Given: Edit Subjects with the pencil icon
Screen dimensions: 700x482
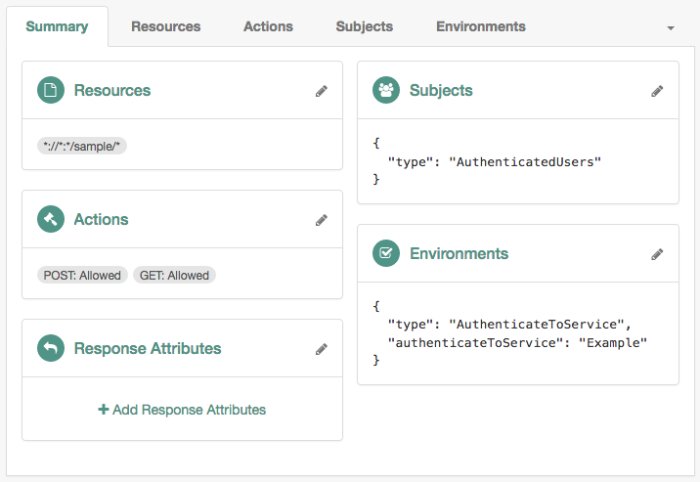Looking at the screenshot, I should pyautogui.click(x=657, y=91).
